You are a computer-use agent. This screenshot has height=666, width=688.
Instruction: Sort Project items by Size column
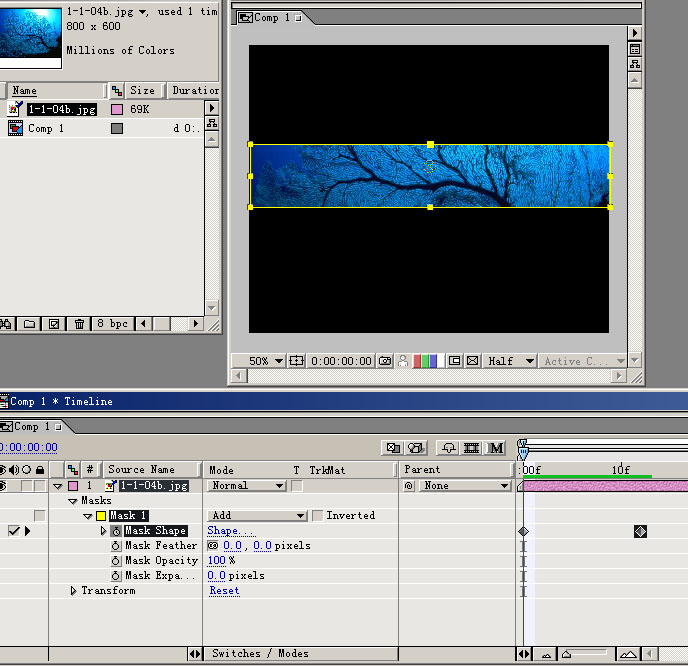143,91
